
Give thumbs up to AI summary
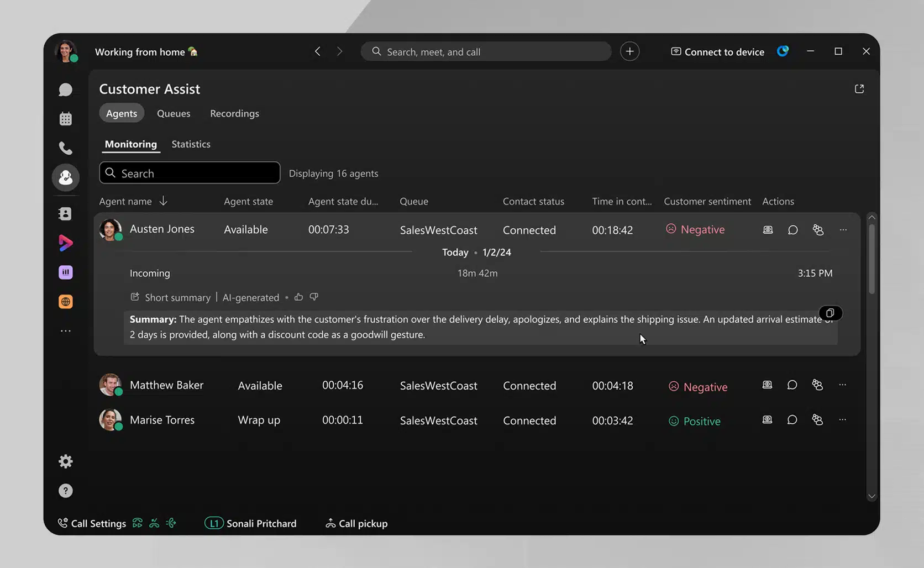[x=298, y=297]
